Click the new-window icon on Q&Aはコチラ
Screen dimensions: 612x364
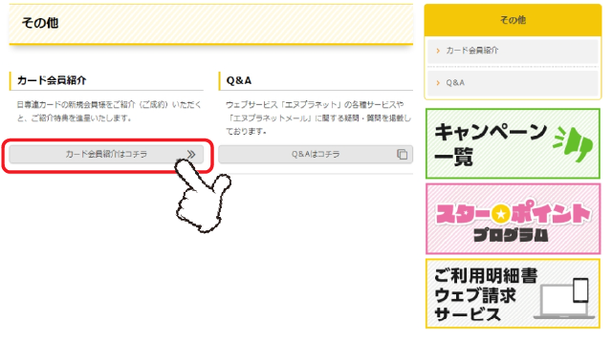402,154
